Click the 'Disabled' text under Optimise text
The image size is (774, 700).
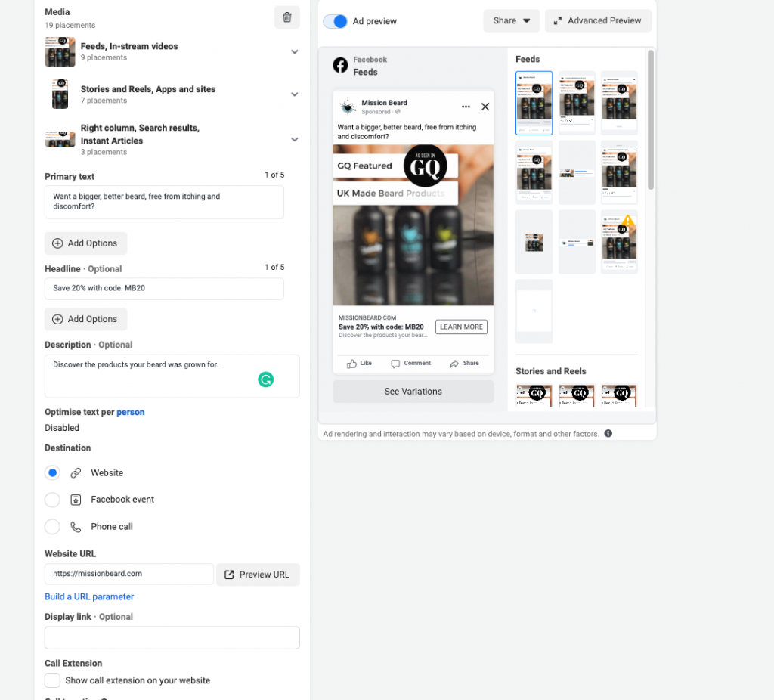click(x=62, y=428)
